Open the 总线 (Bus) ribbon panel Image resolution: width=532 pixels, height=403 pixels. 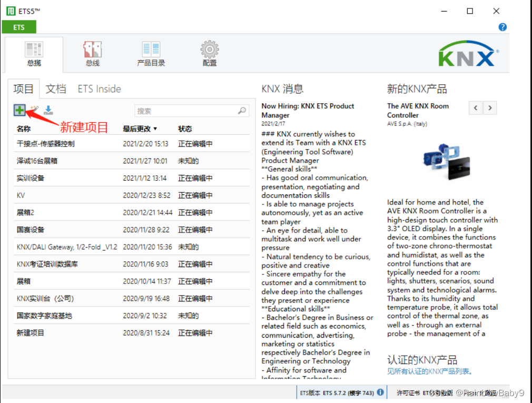point(92,53)
